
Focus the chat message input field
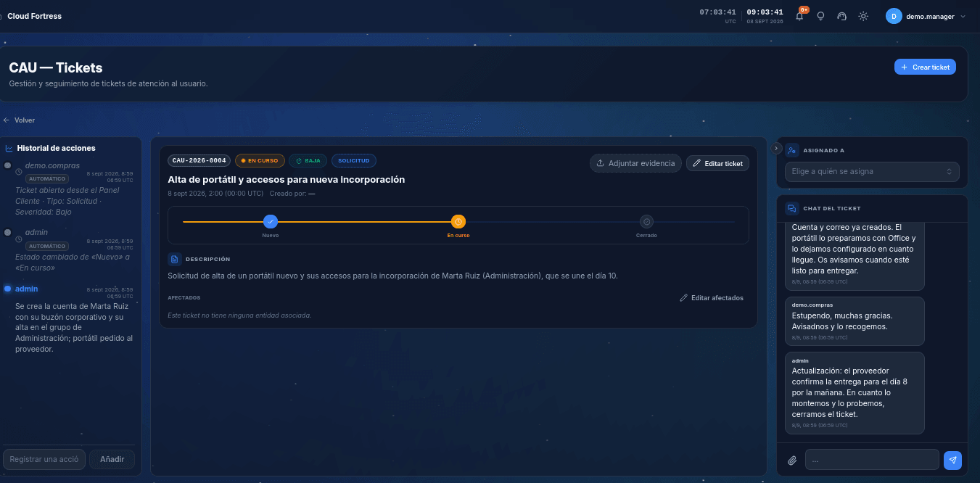(x=872, y=460)
